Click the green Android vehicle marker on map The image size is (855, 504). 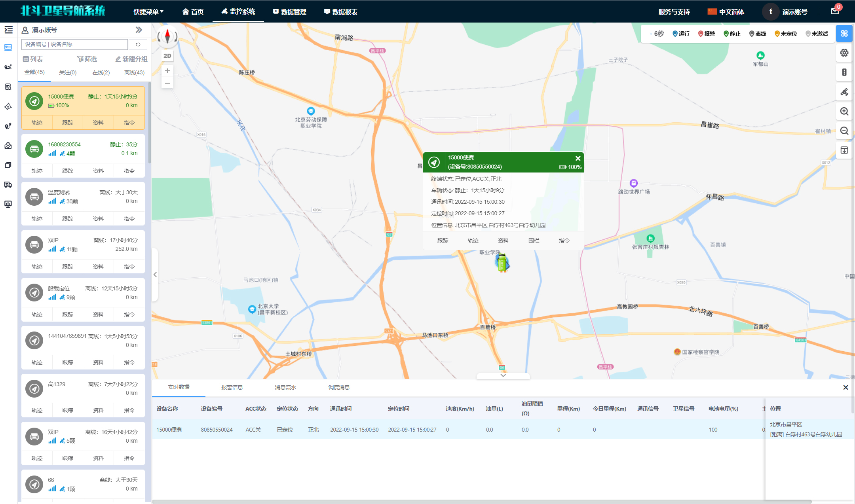[x=502, y=262]
